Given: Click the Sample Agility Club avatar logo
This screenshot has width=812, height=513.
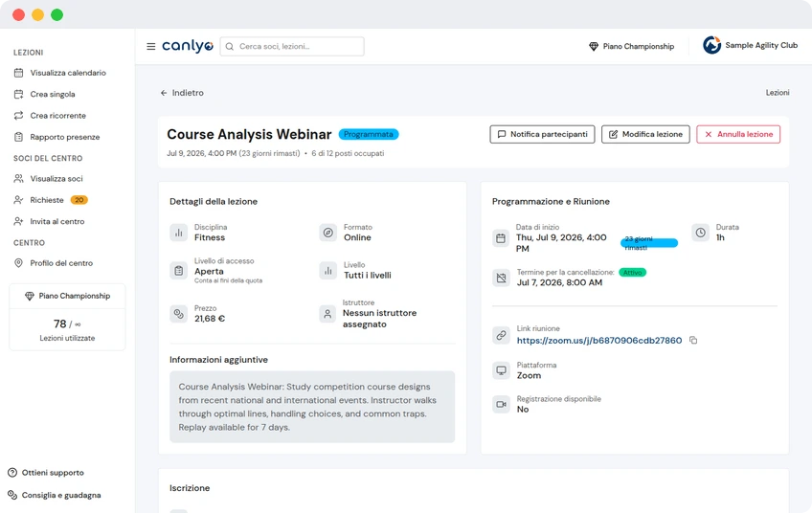Looking at the screenshot, I should [711, 45].
